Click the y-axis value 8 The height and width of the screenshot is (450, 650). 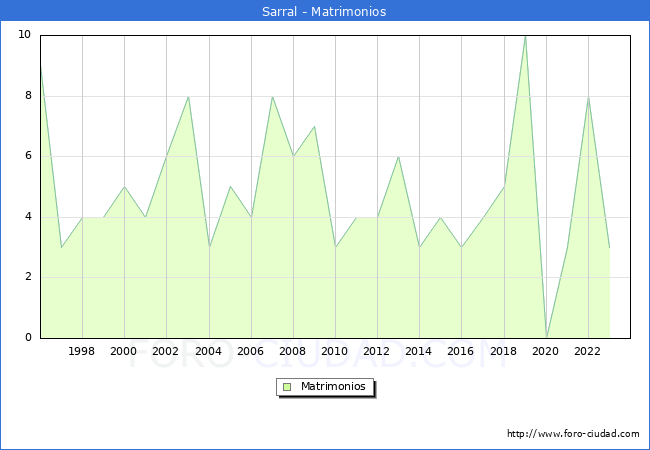28,95
